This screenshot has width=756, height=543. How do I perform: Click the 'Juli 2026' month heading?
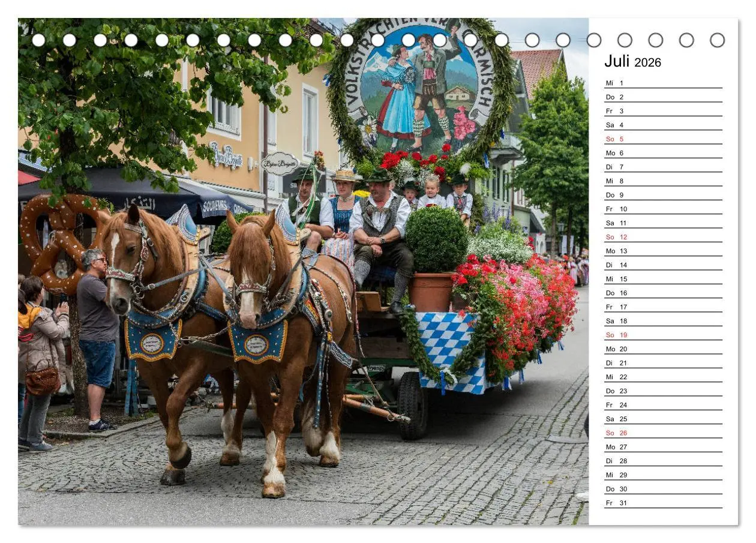pyautogui.click(x=632, y=61)
